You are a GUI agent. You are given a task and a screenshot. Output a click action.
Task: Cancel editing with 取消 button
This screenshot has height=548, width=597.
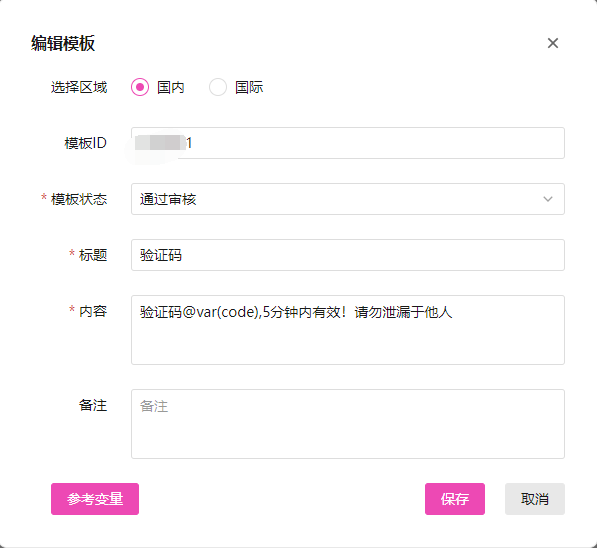click(x=535, y=499)
